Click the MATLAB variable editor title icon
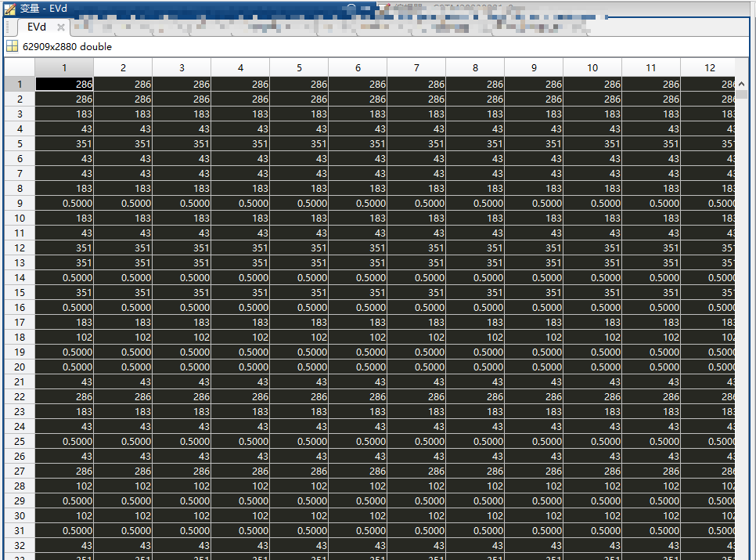This screenshot has height=560, width=756. point(9,9)
